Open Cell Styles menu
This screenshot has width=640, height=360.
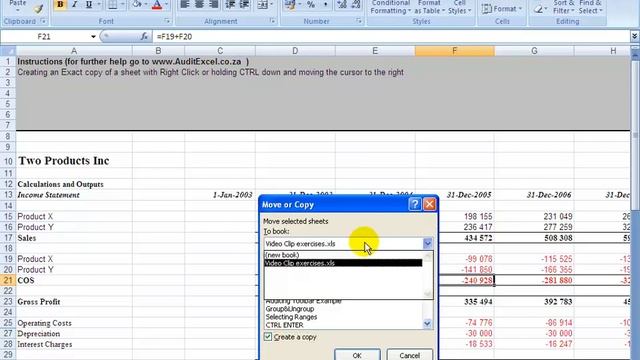click(460, 7)
